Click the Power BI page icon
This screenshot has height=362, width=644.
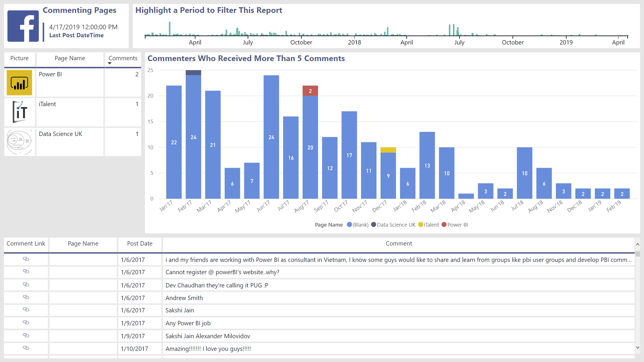pos(19,82)
